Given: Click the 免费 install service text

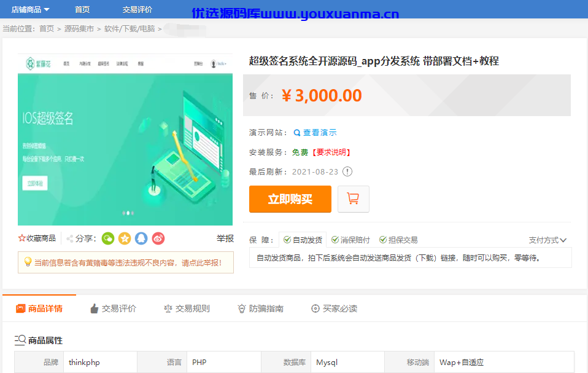Looking at the screenshot, I should tap(300, 152).
